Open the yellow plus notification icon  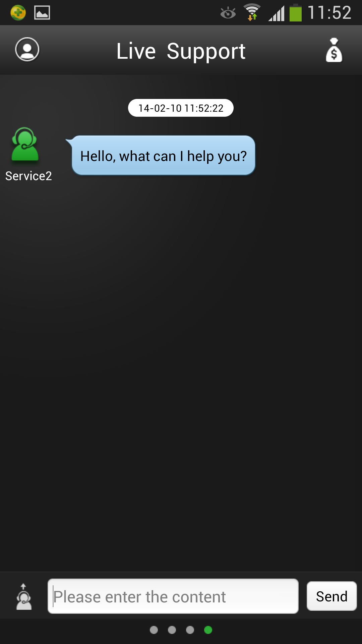coord(18,13)
